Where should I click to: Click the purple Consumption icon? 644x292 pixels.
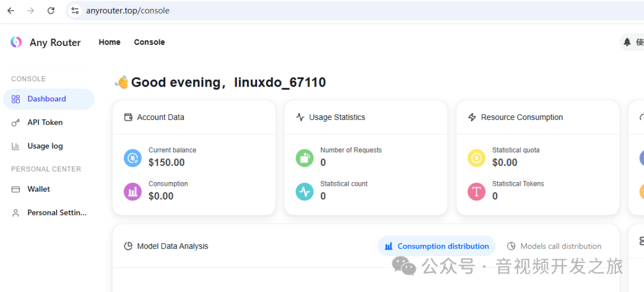[132, 192]
